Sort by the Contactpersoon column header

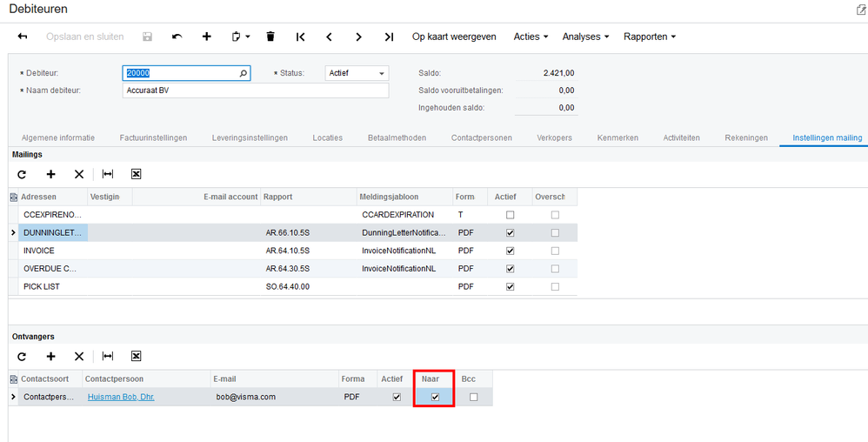[147, 378]
